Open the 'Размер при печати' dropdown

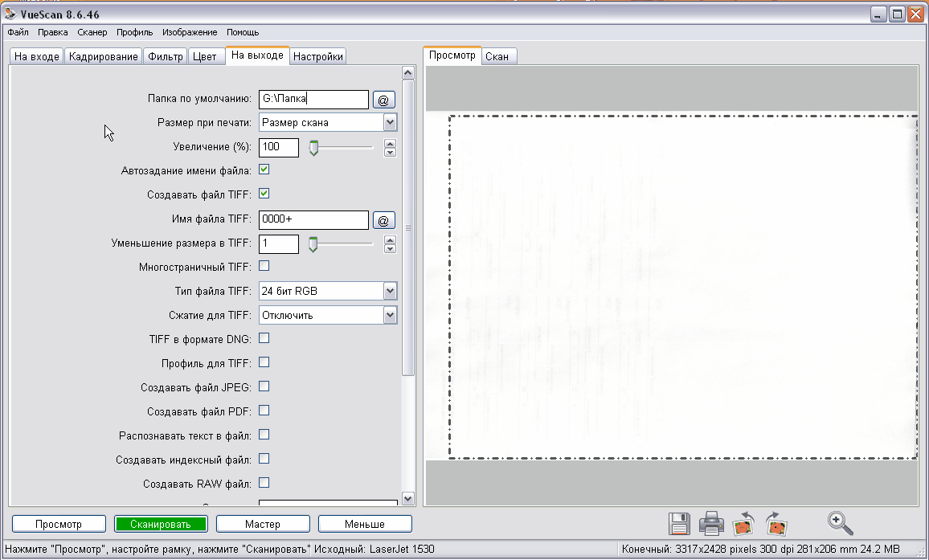(390, 122)
